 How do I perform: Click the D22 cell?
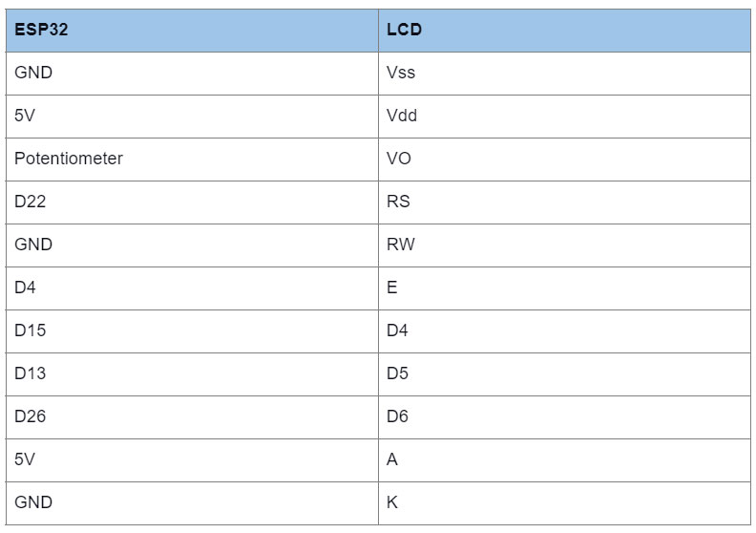coord(192,203)
